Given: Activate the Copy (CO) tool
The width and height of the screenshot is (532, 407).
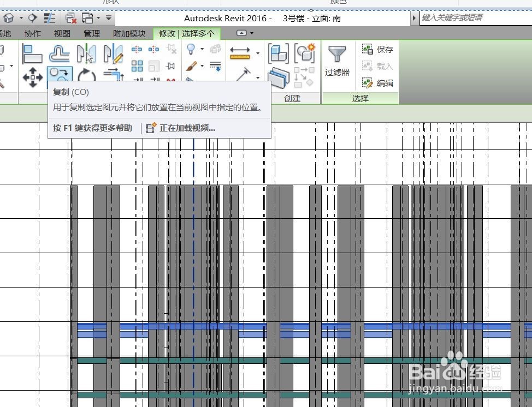Looking at the screenshot, I should pos(60,74).
